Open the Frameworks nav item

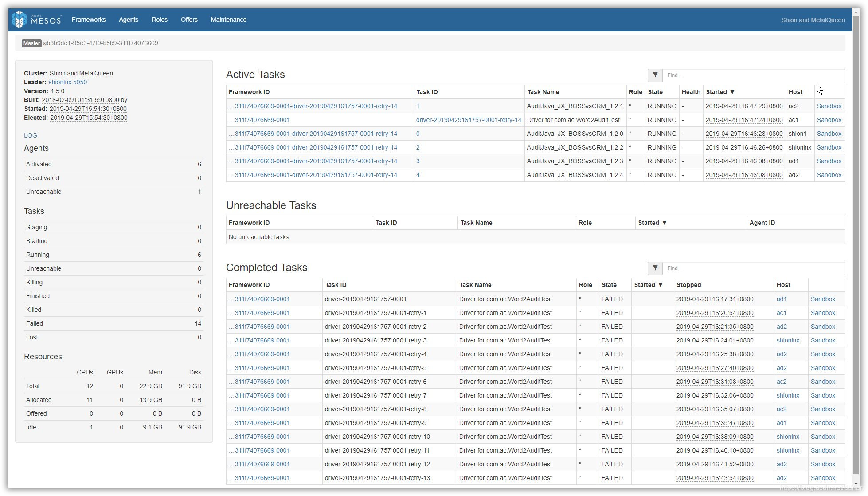pyautogui.click(x=89, y=20)
